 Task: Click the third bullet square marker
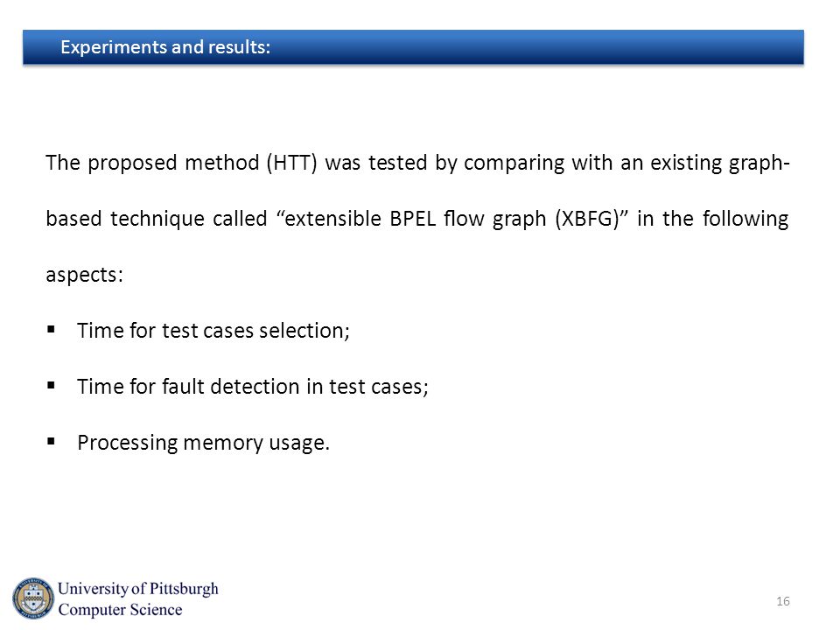(51, 441)
